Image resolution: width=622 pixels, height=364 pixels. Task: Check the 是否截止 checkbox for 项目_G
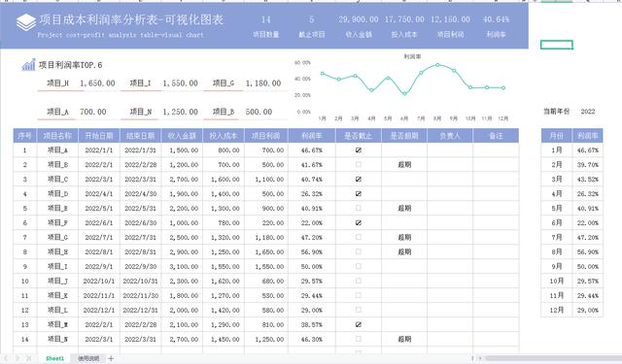359,237
